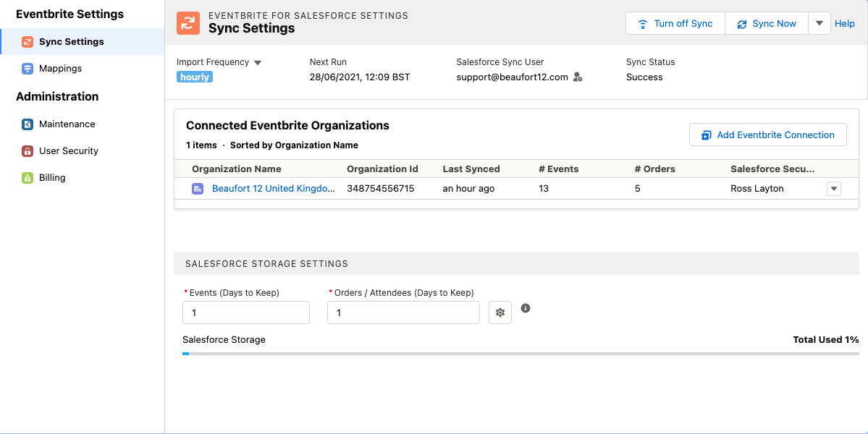Viewport: 868px width, 434px height.
Task: Click the hourly frequency badge
Action: tap(195, 77)
